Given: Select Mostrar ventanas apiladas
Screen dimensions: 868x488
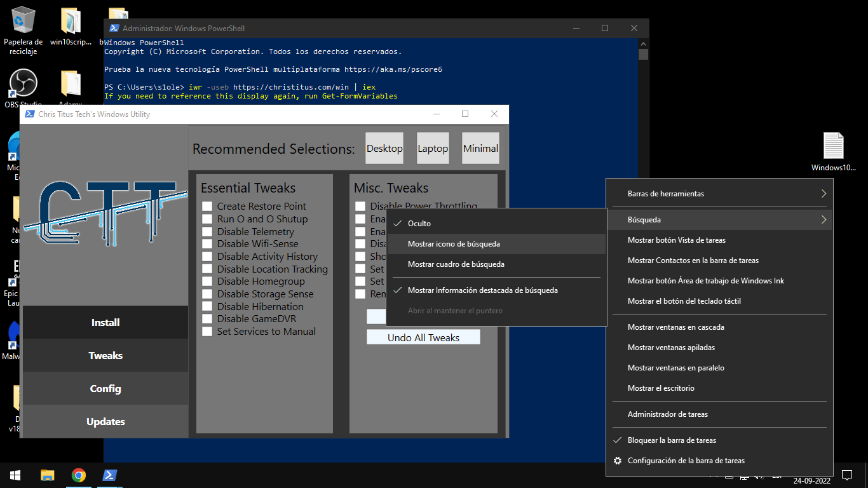Looking at the screenshot, I should pos(719,348).
